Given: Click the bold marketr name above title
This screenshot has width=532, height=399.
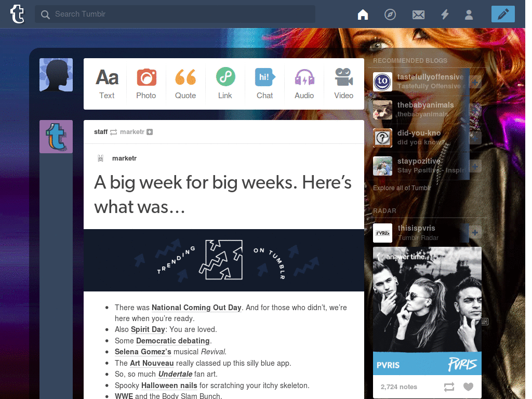Looking at the screenshot, I should [x=125, y=158].
